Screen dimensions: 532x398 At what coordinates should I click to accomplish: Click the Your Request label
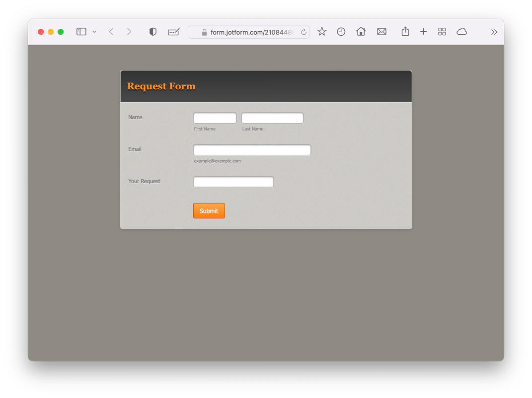click(x=144, y=181)
